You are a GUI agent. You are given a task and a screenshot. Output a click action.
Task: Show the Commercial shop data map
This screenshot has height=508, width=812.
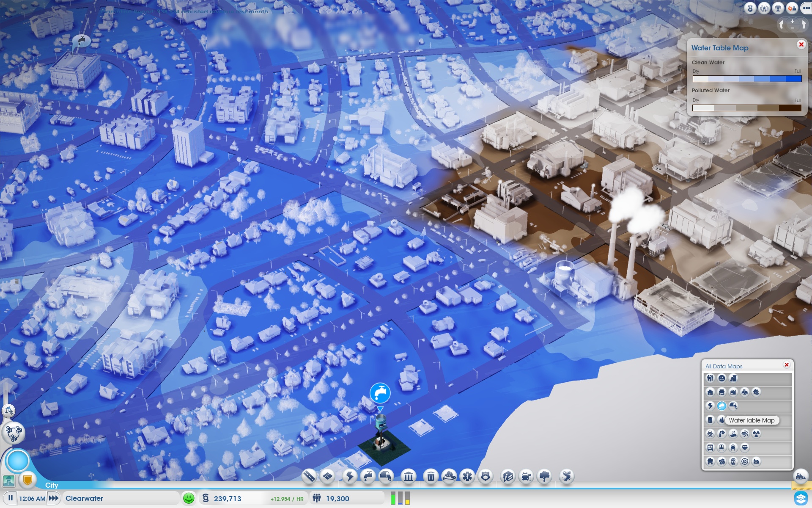(721, 392)
